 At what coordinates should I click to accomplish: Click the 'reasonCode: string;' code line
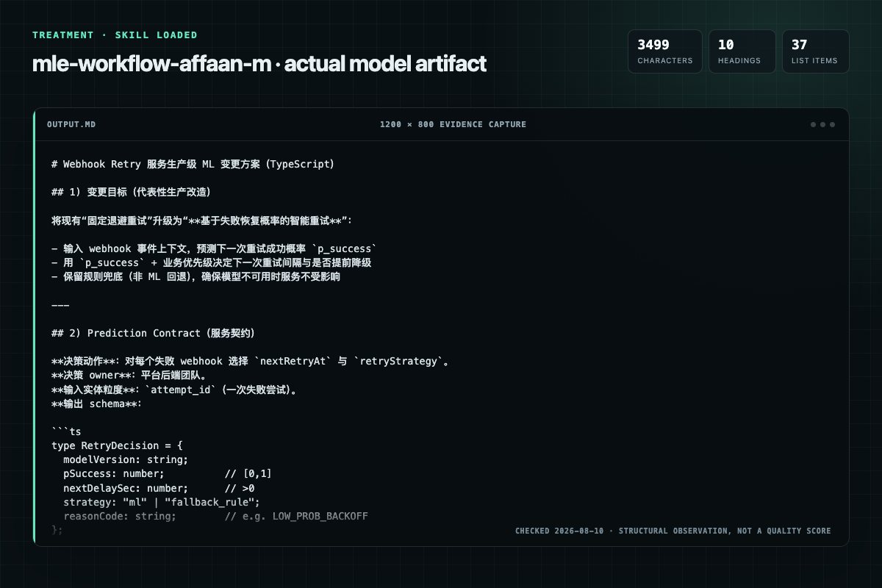point(215,516)
